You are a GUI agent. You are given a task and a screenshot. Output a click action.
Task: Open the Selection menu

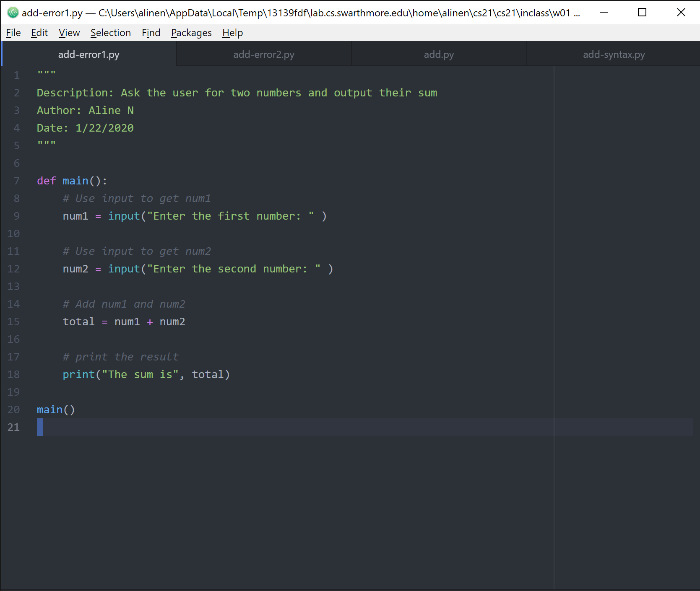(x=111, y=33)
